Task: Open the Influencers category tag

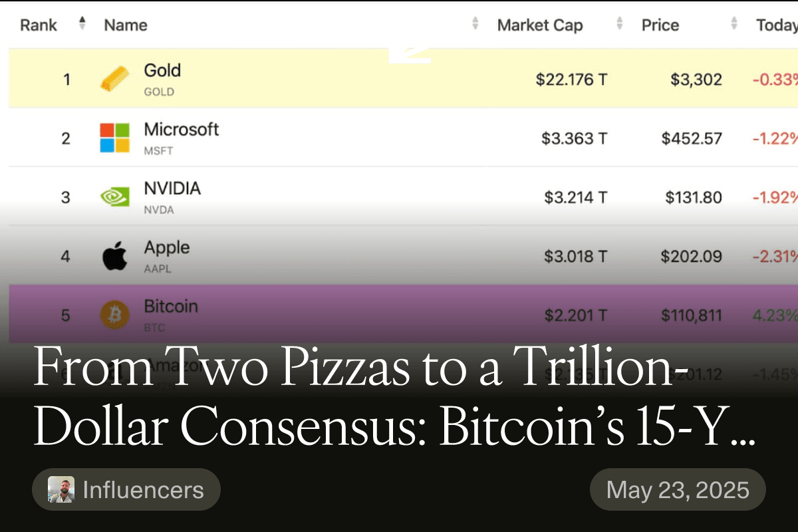Action: click(x=126, y=489)
